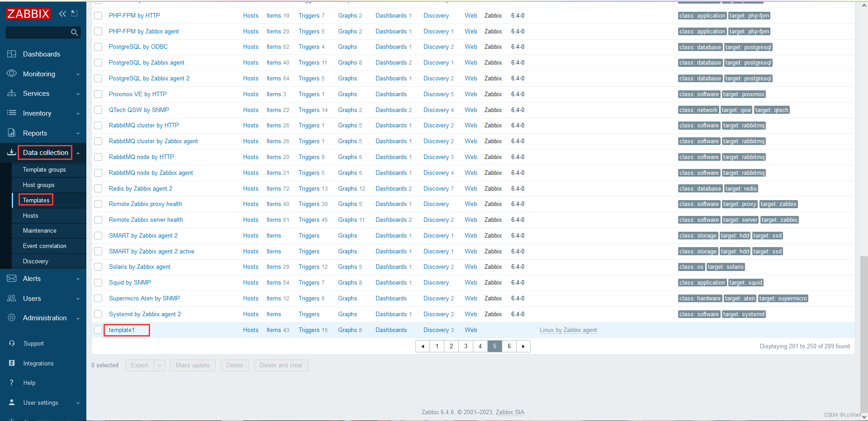
Task: Expand the Users menu
Action: click(x=78, y=299)
